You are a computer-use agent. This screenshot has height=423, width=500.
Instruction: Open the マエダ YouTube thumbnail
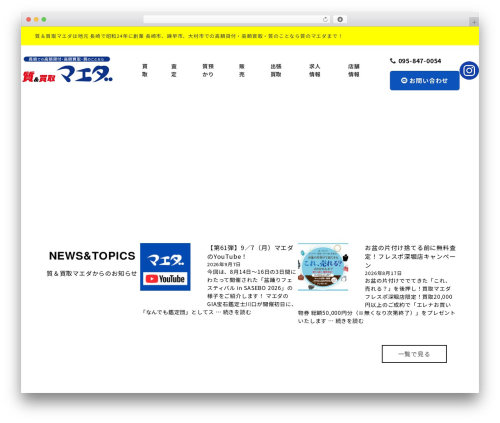(165, 267)
